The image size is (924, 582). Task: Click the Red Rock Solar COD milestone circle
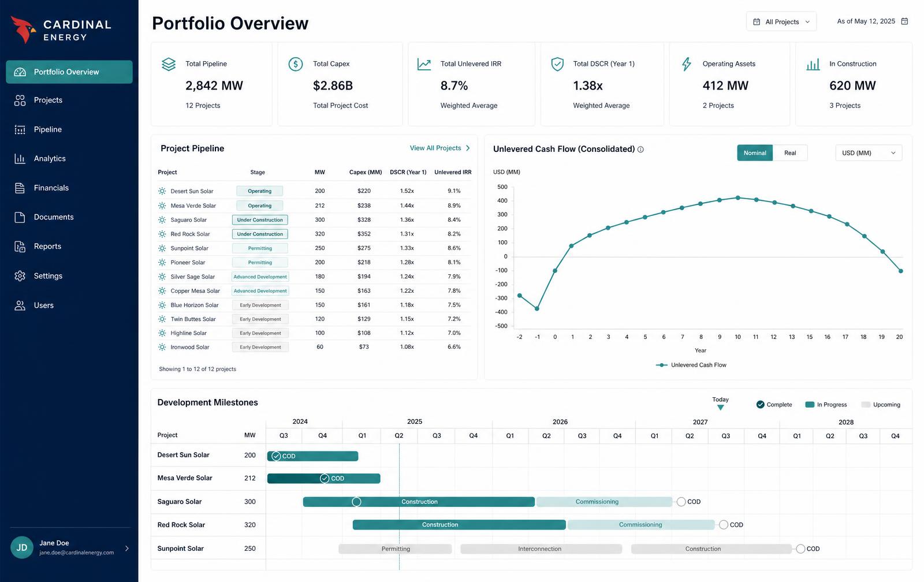(724, 525)
